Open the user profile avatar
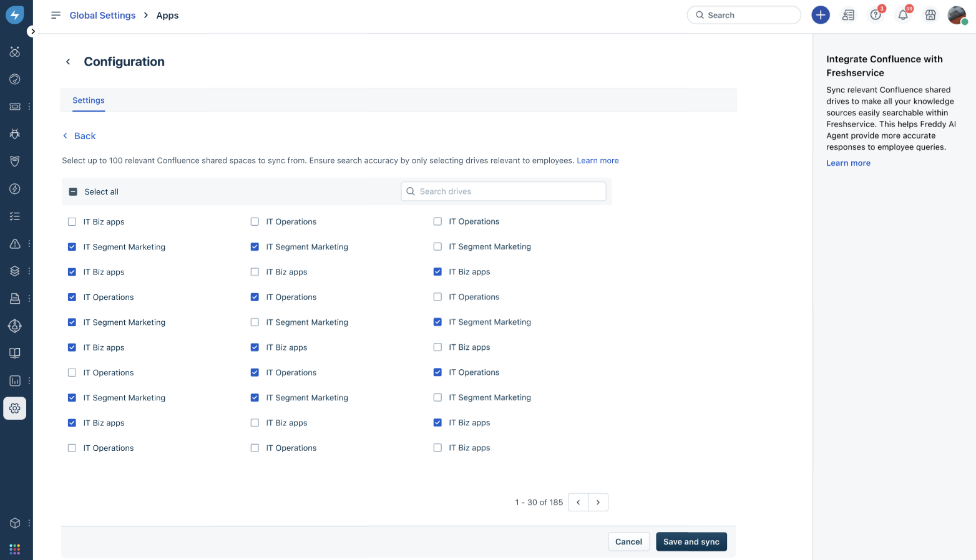 pos(957,15)
